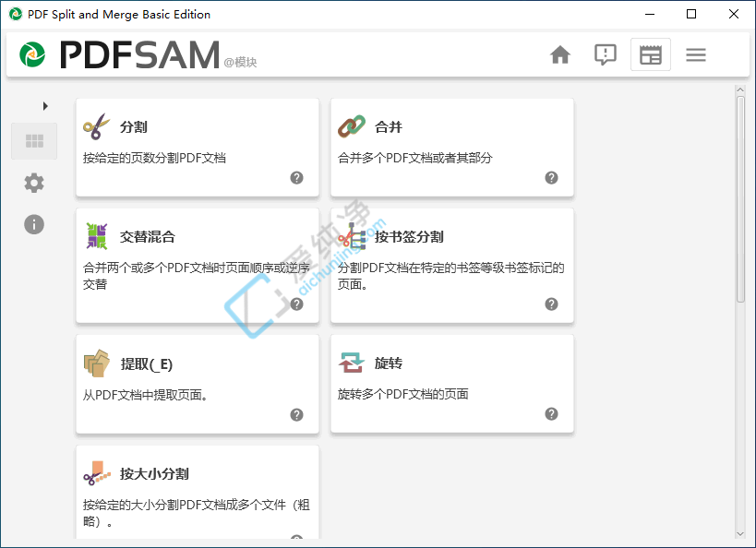Click the 旋转 rotate module icon
Screen dimensions: 756x548
(352, 363)
